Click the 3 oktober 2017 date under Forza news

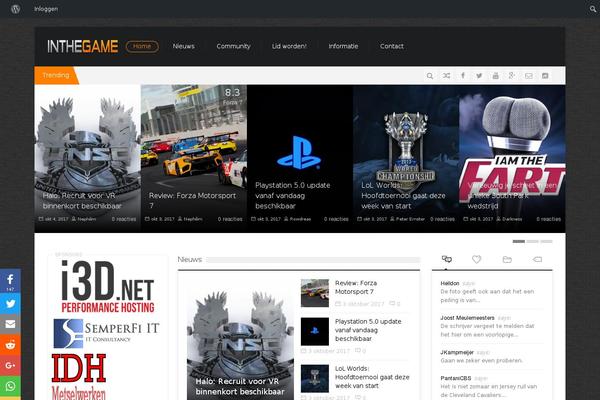pyautogui.click(x=363, y=304)
